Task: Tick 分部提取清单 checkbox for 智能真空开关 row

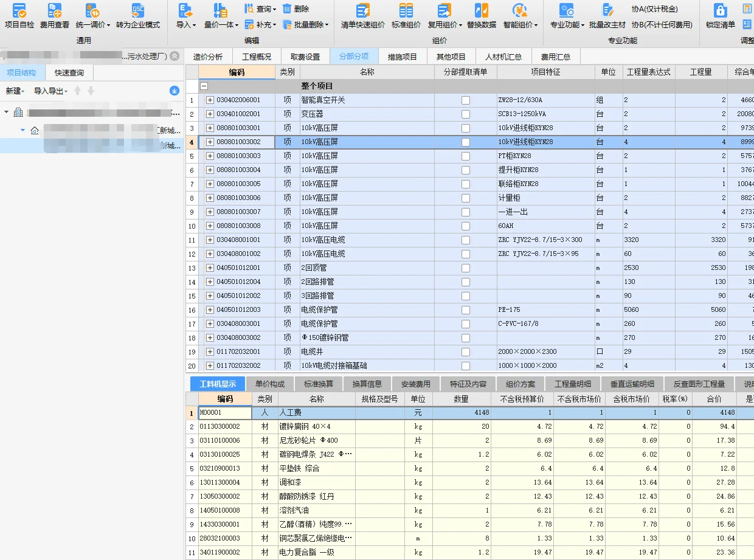Action: (466, 100)
